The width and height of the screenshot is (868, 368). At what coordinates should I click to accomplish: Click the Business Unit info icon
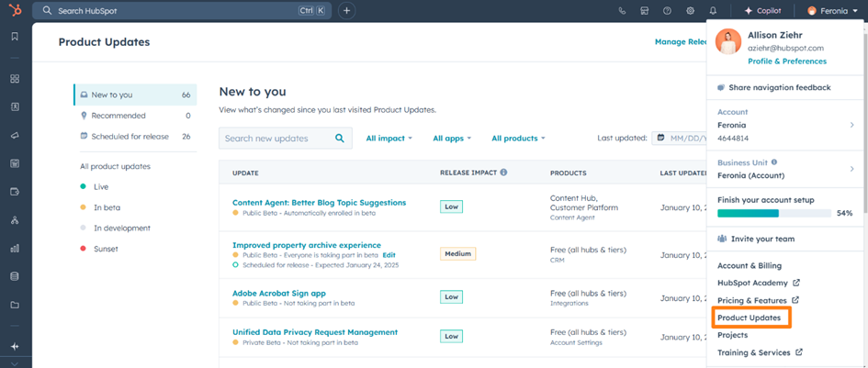pyautogui.click(x=774, y=162)
